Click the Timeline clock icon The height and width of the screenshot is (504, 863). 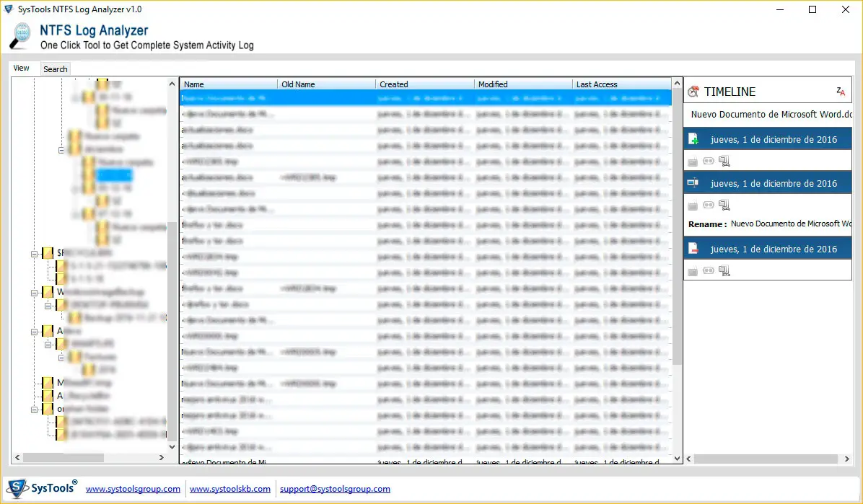(693, 92)
